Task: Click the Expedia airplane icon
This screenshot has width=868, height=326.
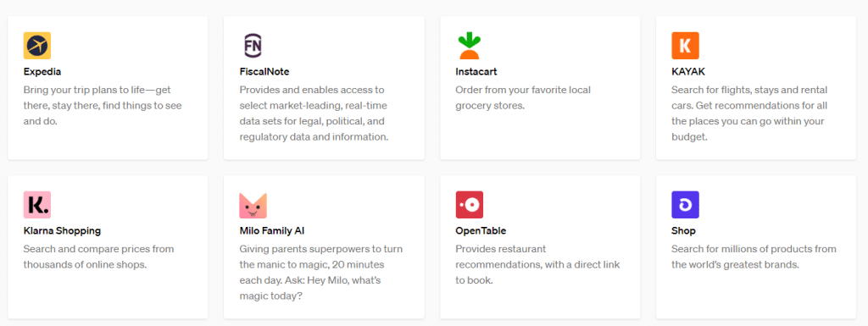Action: pos(37,46)
